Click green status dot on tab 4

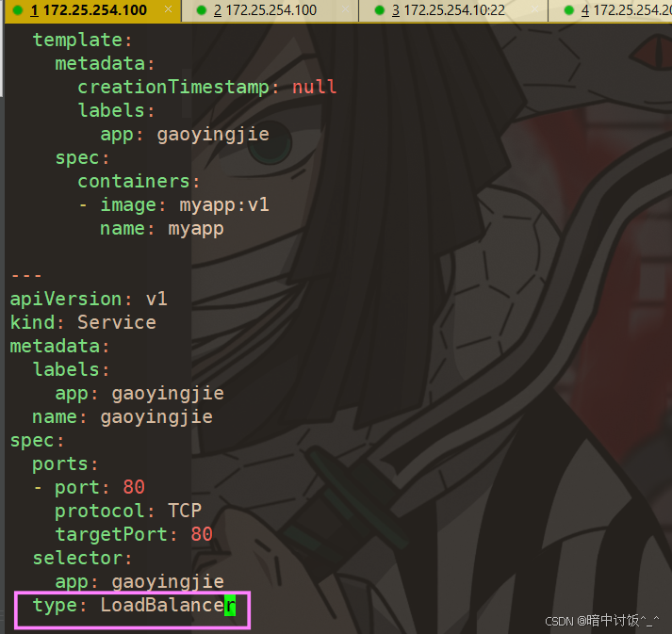[568, 10]
